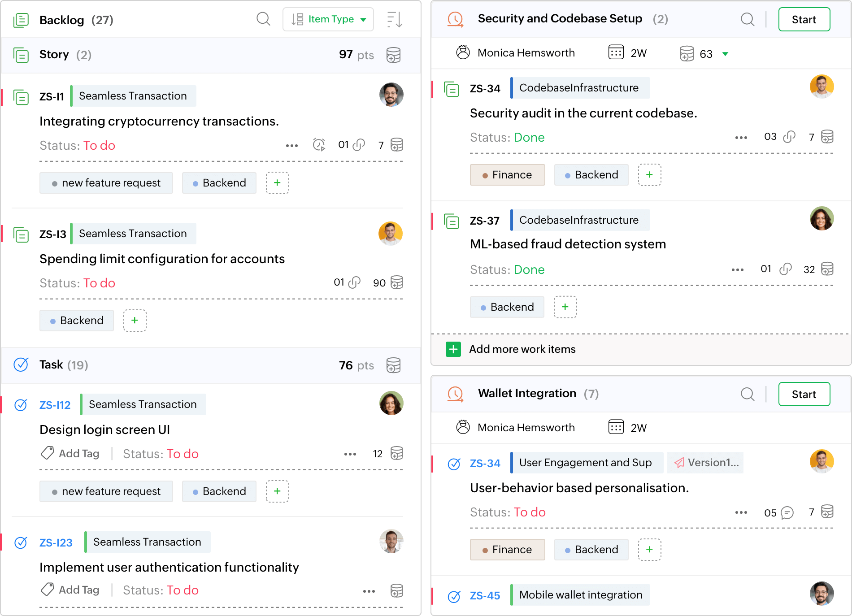
Task: Open the Item Type dropdown
Action: point(328,19)
